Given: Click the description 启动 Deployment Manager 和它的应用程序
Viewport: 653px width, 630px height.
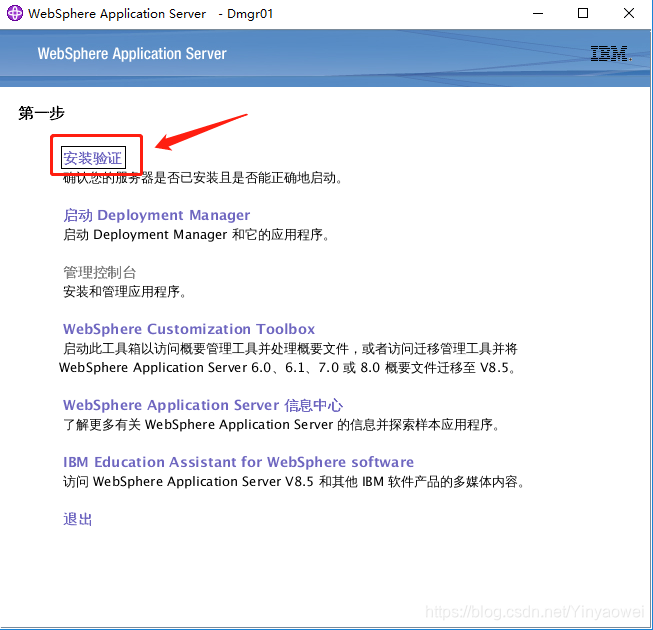Looking at the screenshot, I should pyautogui.click(x=196, y=234).
